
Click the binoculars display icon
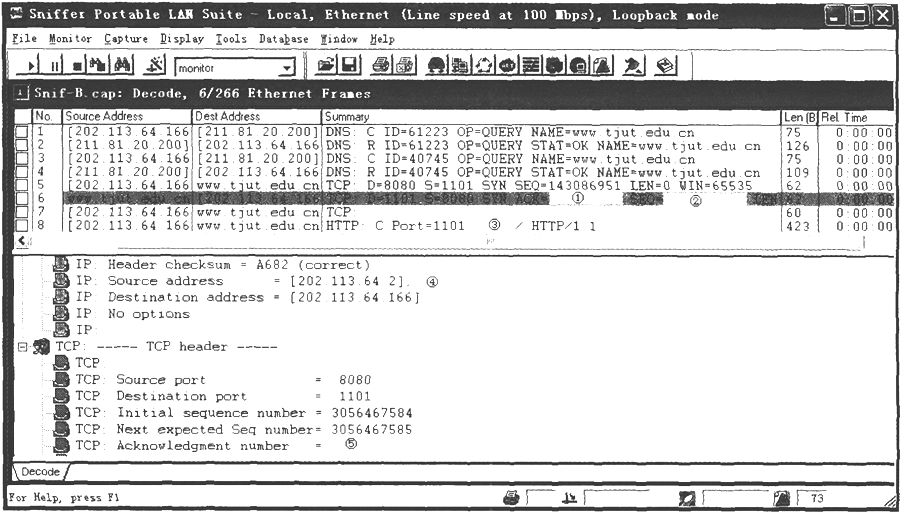tap(125, 67)
